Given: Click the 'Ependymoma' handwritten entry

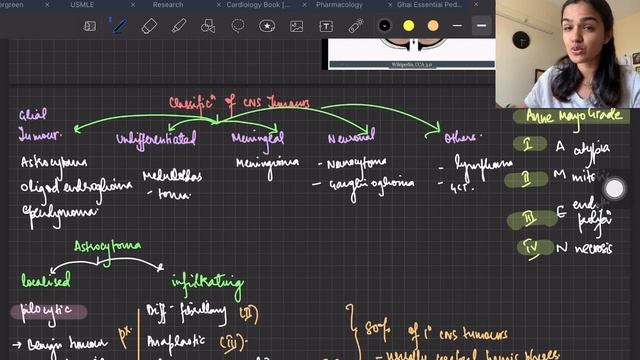Looking at the screenshot, I should tap(60, 214).
